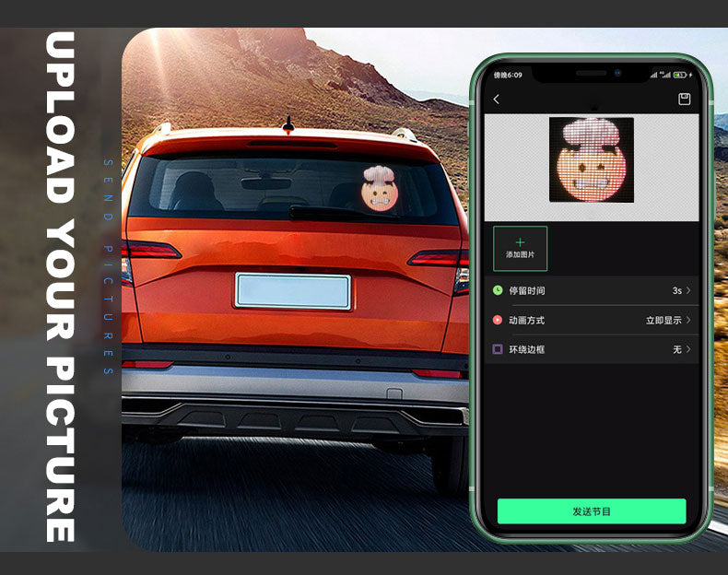This screenshot has width=728, height=575.
Task: Click the car's license plate
Action: click(x=293, y=290)
